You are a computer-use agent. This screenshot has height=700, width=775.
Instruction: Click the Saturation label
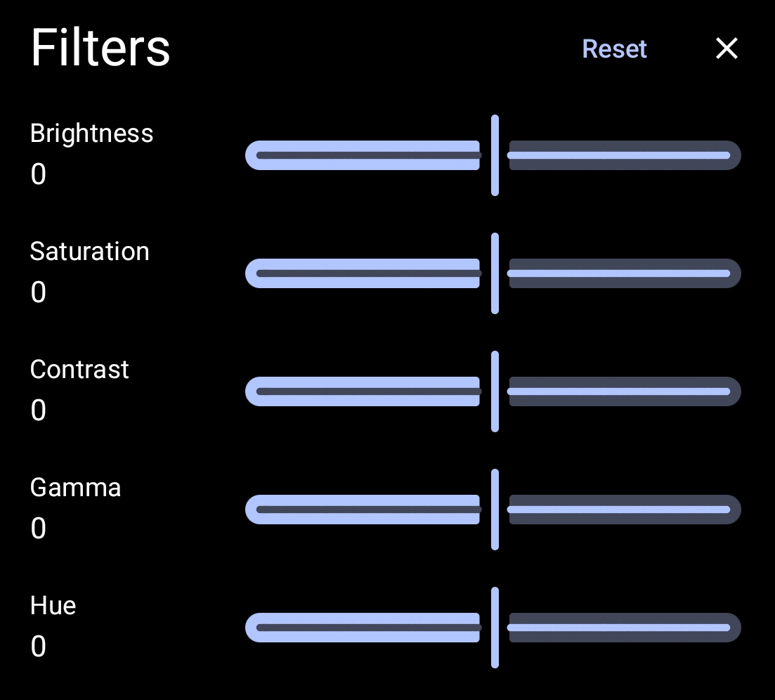pos(89,251)
